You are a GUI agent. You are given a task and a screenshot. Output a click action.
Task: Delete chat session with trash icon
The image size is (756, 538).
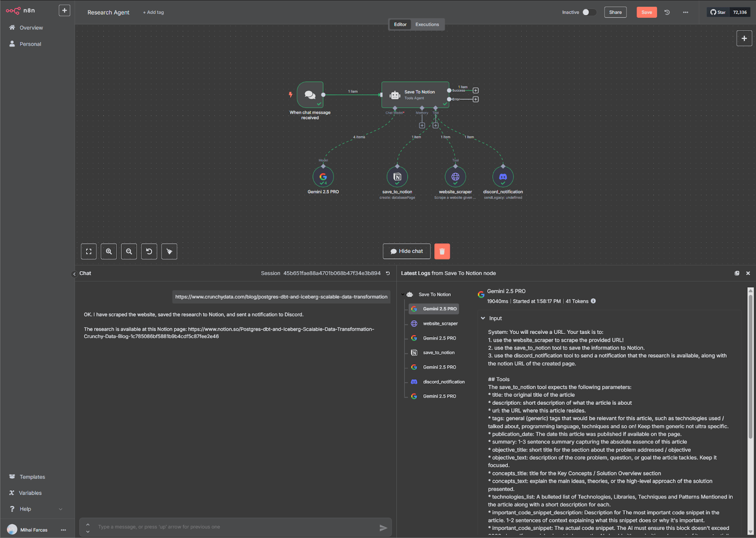click(442, 251)
